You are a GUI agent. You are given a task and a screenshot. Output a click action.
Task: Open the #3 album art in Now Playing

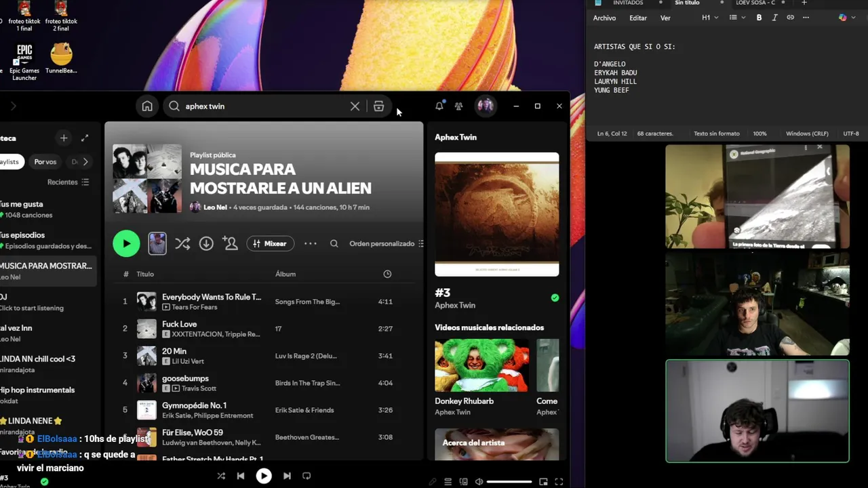[497, 214]
